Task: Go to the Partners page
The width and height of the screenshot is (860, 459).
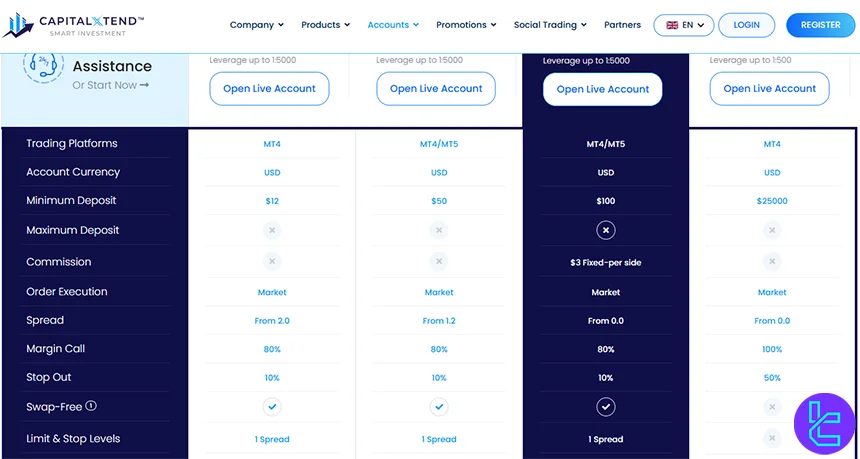Action: [x=623, y=25]
